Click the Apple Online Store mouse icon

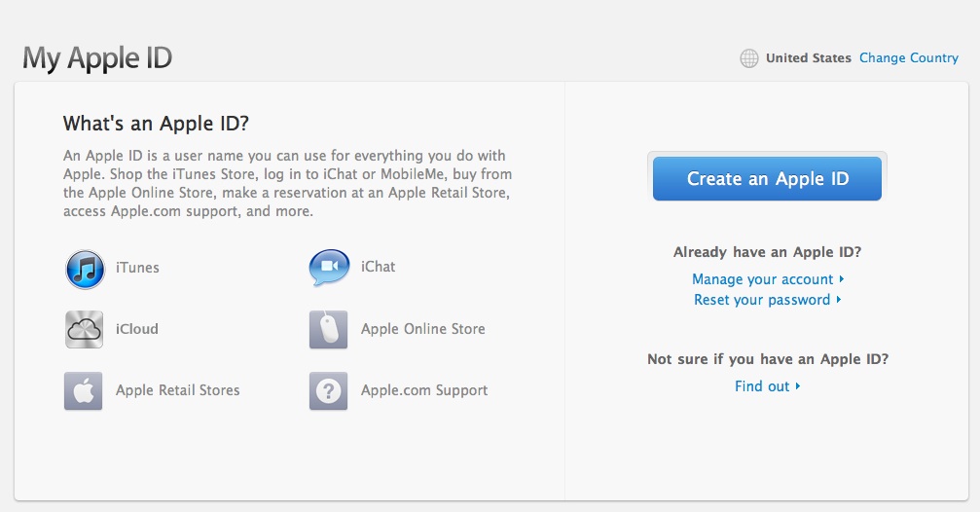point(328,329)
